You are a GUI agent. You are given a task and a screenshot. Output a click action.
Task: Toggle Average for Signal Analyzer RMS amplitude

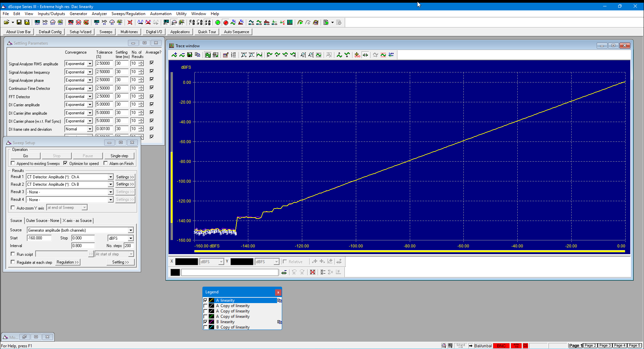point(152,63)
